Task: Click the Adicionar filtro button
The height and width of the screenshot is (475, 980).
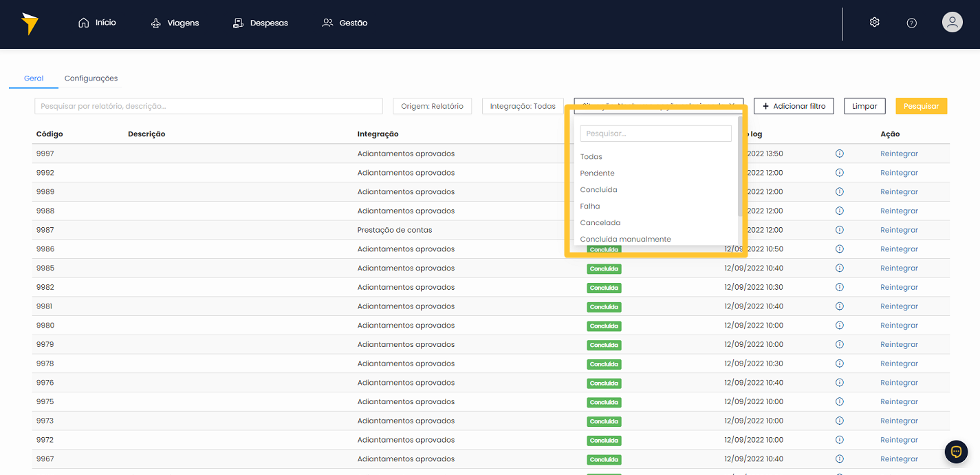Action: point(794,106)
